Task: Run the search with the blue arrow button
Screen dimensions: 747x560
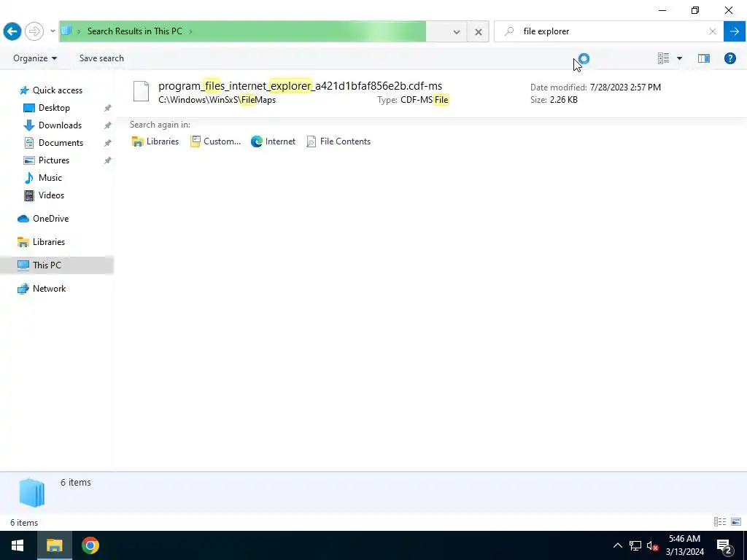Action: (x=734, y=31)
